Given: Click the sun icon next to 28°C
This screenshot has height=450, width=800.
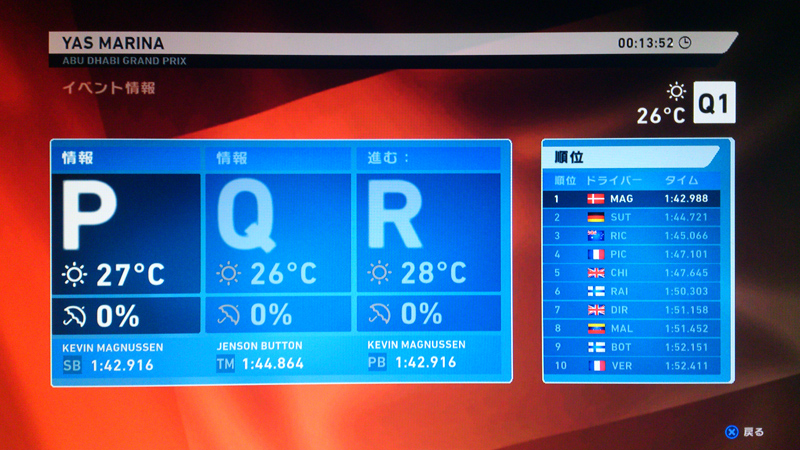Looking at the screenshot, I should click(x=379, y=272).
